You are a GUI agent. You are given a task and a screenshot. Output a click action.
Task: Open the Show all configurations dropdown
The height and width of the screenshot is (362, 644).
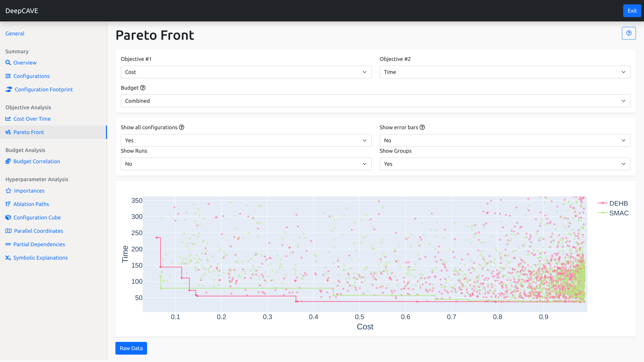click(x=246, y=140)
